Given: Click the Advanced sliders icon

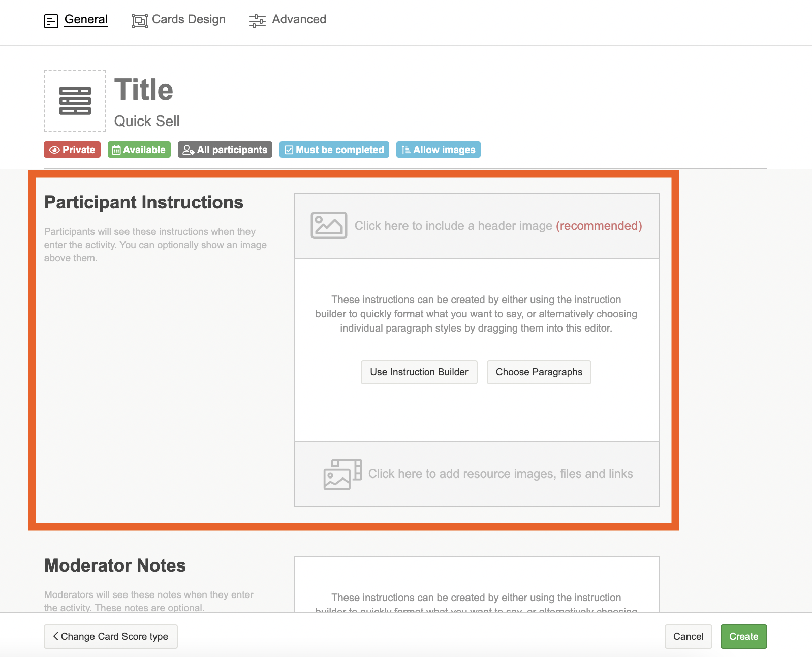Looking at the screenshot, I should pyautogui.click(x=257, y=21).
